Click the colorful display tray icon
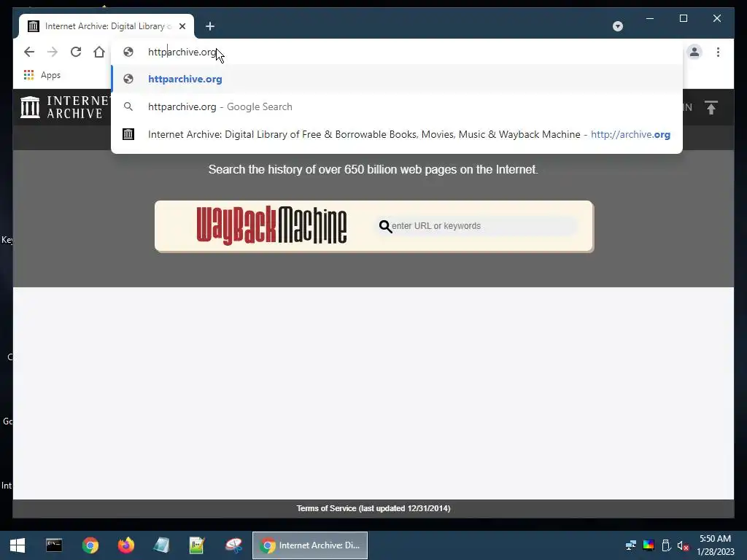The width and height of the screenshot is (747, 560). 649,545
